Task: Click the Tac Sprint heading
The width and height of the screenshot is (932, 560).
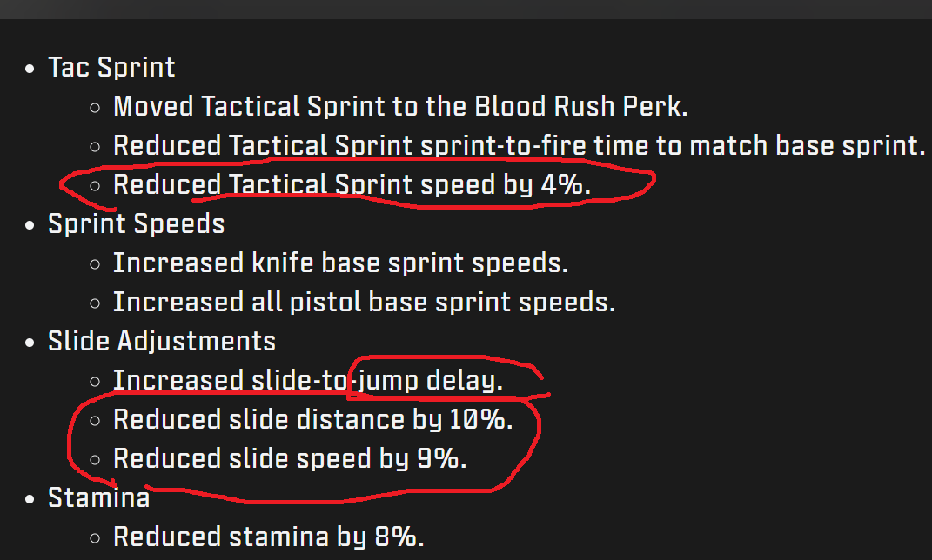Action: (111, 67)
